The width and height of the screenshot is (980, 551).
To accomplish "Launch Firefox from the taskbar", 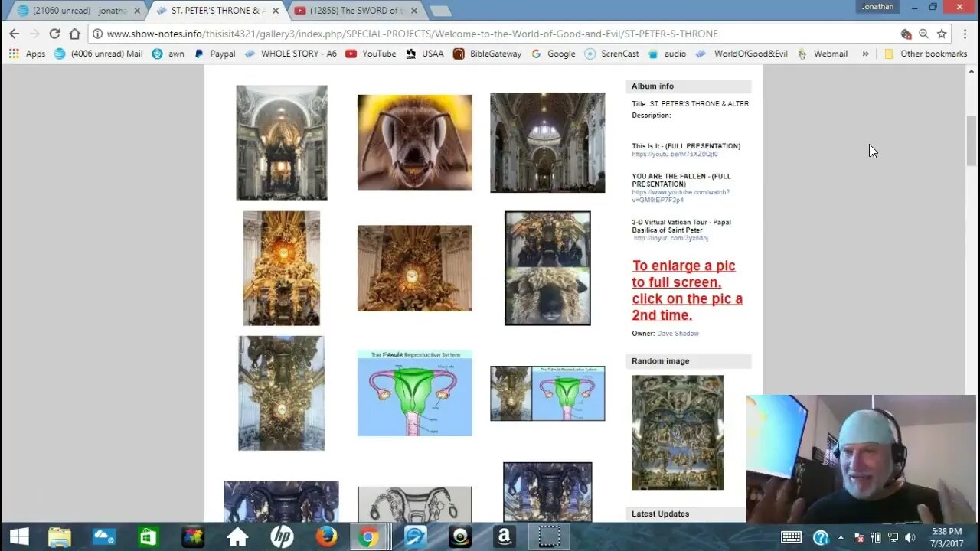I will pyautogui.click(x=326, y=537).
